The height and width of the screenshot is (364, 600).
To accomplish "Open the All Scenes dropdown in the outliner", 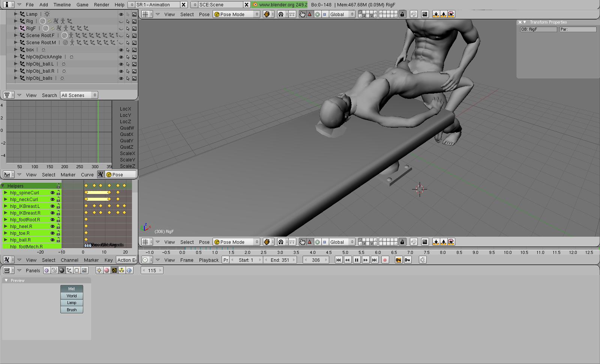I will pos(79,95).
